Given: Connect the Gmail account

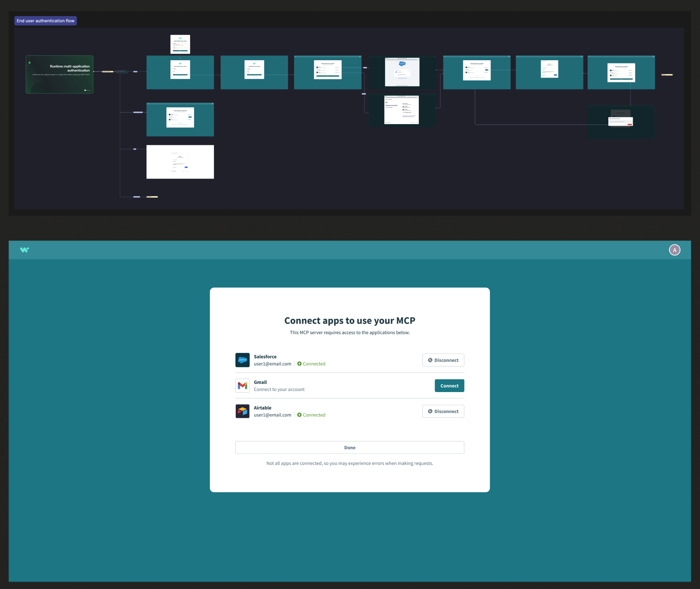Looking at the screenshot, I should click(449, 385).
